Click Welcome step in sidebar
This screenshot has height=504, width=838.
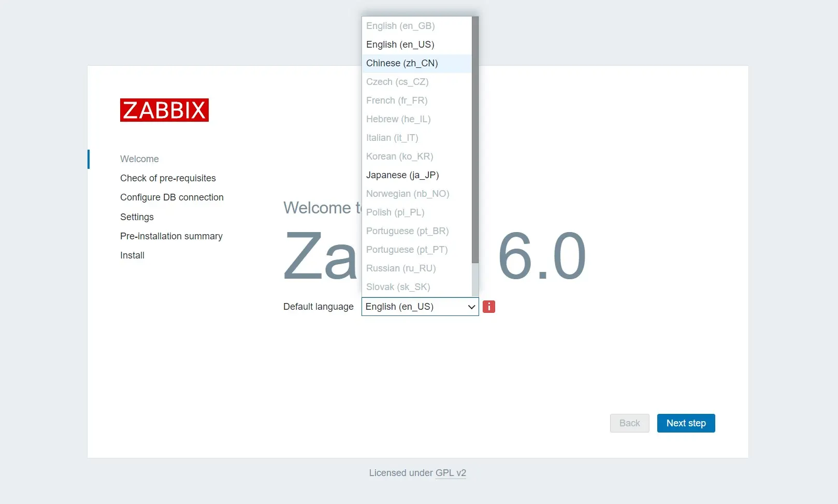[139, 159]
